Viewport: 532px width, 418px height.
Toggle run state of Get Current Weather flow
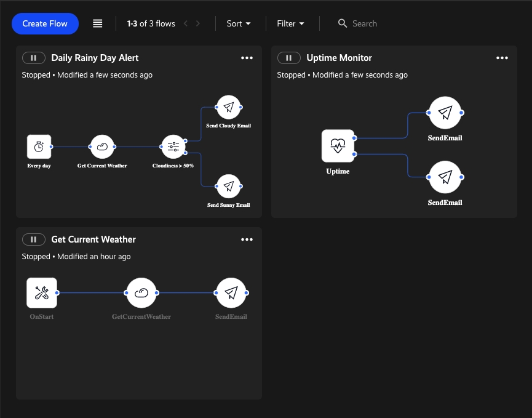click(34, 239)
